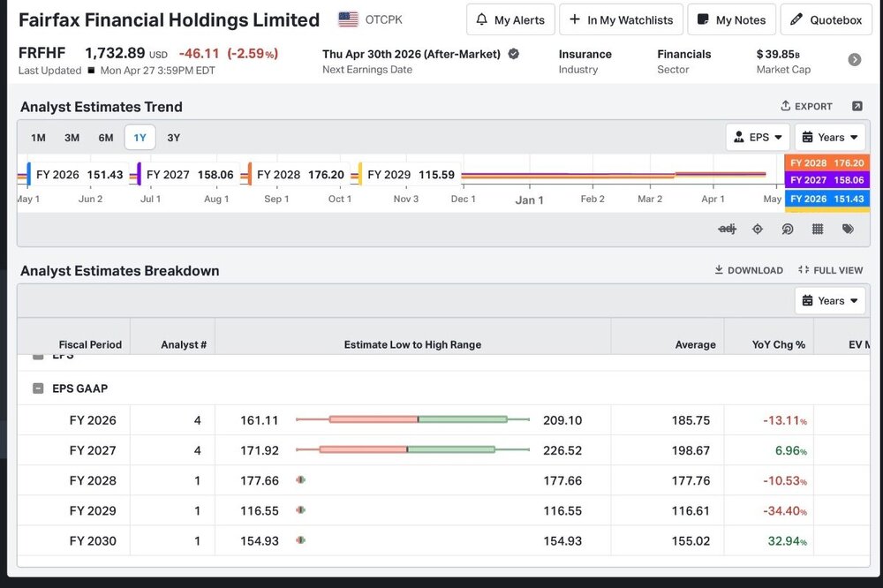Click FY 2028 estimate range marker
Screen dimensions: 883x588
301,480
